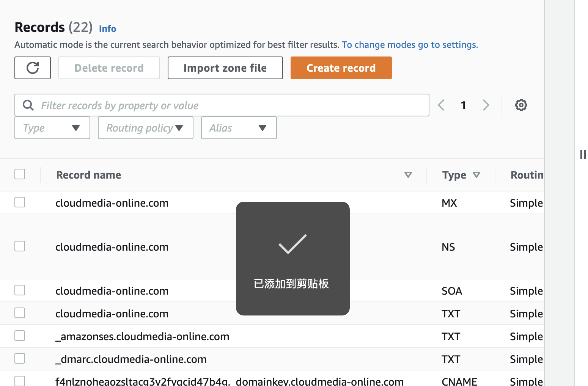Go to the next page of records
The width and height of the screenshot is (588, 386).
click(x=486, y=105)
